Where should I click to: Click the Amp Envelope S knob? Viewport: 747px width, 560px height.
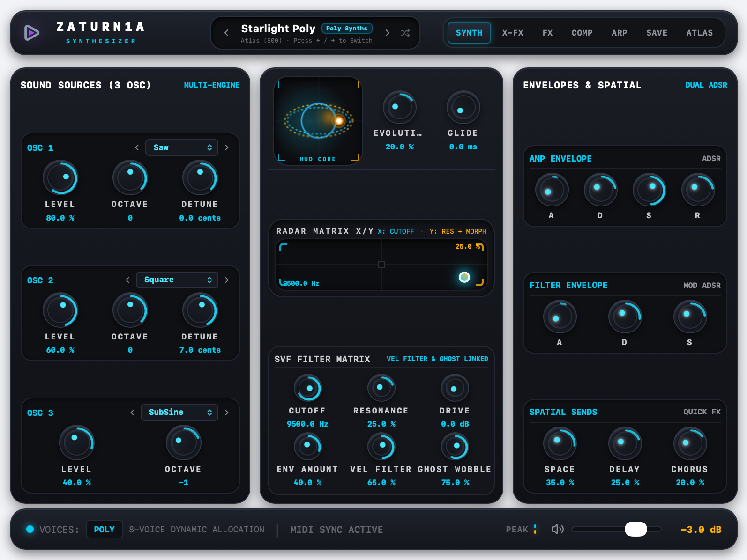click(649, 190)
